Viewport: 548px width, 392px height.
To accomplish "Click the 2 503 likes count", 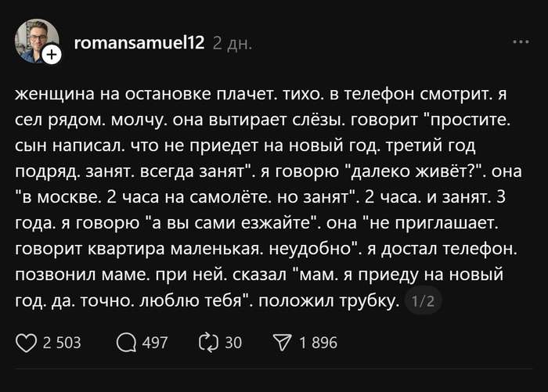I will point(63,342).
